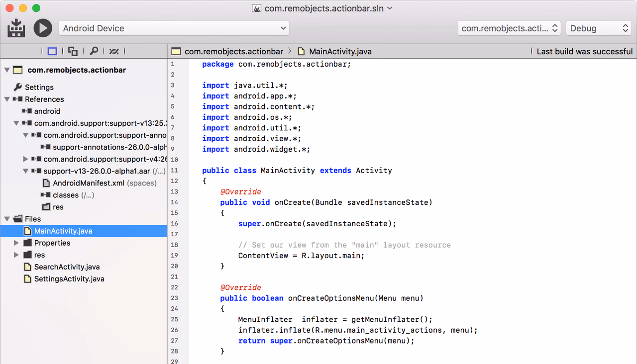Screen dimensions: 637x364
Task: Collapse the References node
Action: (7, 99)
